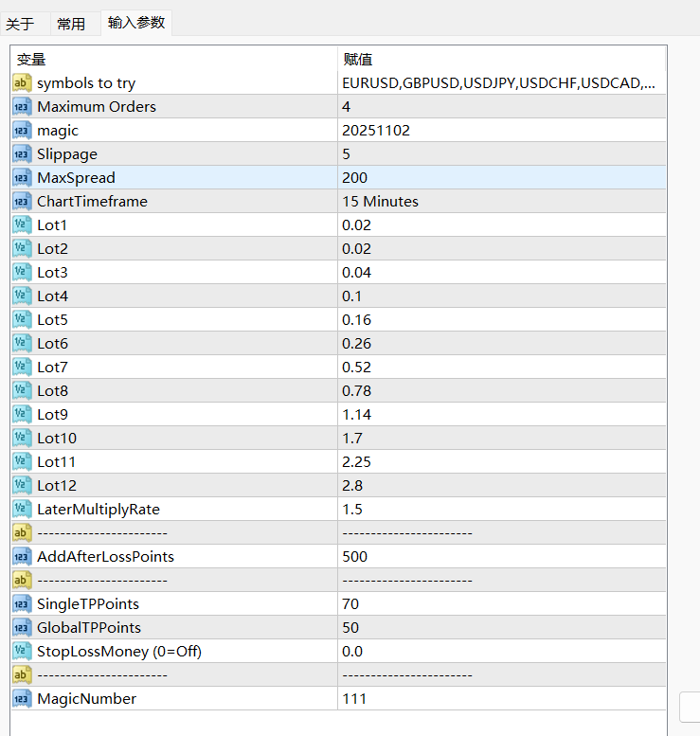The image size is (700, 736).
Task: Edit the MaxSpread value 200
Action: tap(501, 177)
